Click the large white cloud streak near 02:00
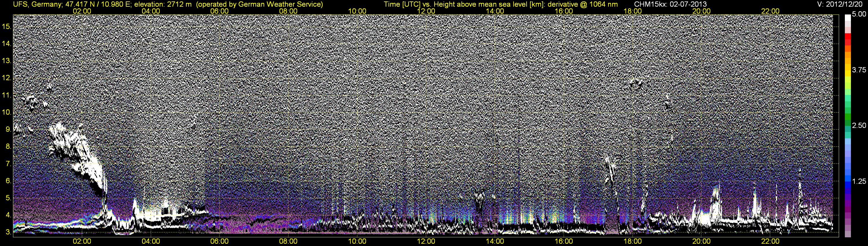This screenshot has height=246, width=868. click(x=78, y=158)
